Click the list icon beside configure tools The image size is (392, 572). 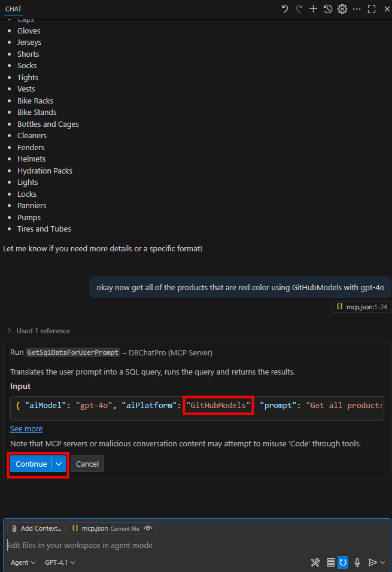(331, 562)
